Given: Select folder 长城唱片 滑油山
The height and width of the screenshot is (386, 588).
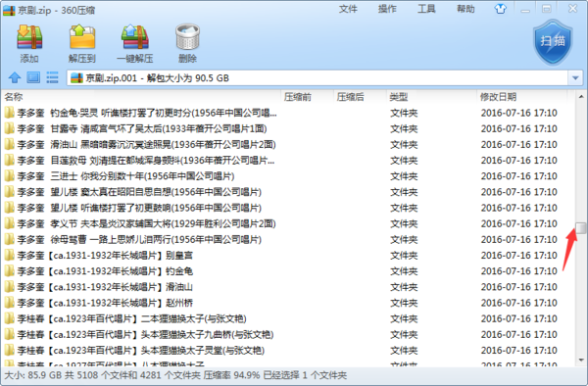Looking at the screenshot, I should [x=105, y=287].
